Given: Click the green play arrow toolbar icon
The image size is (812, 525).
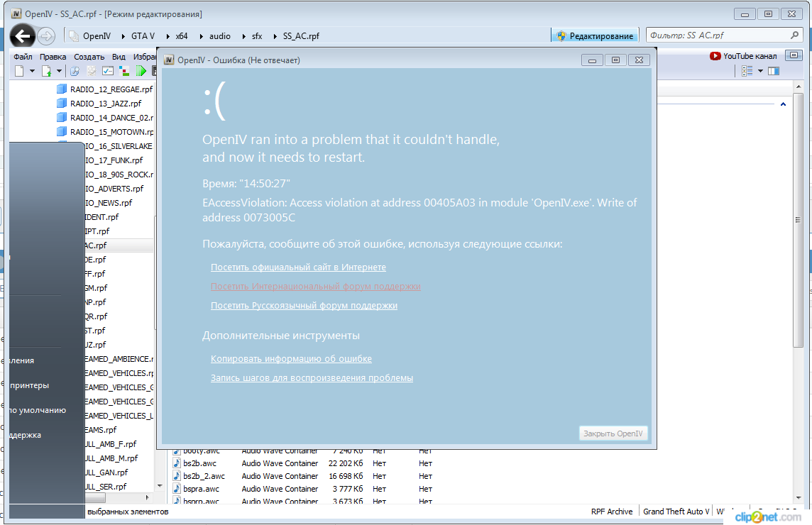Looking at the screenshot, I should coord(141,71).
